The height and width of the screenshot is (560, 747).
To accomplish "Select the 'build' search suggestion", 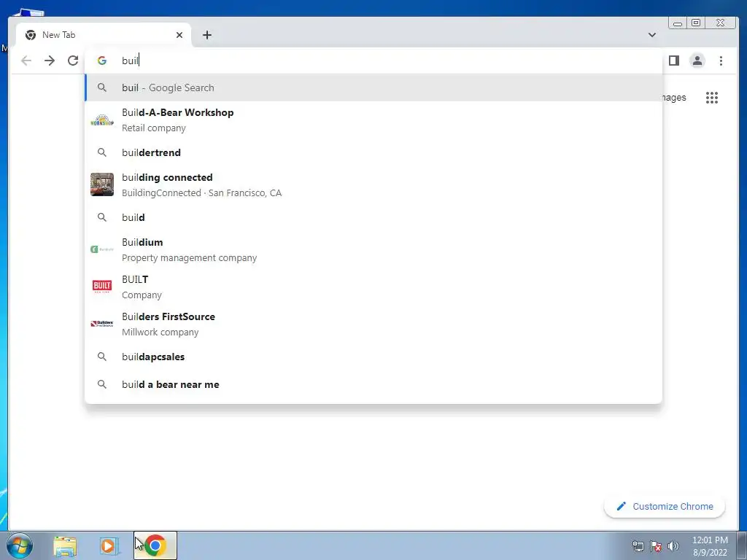I will coord(373,217).
